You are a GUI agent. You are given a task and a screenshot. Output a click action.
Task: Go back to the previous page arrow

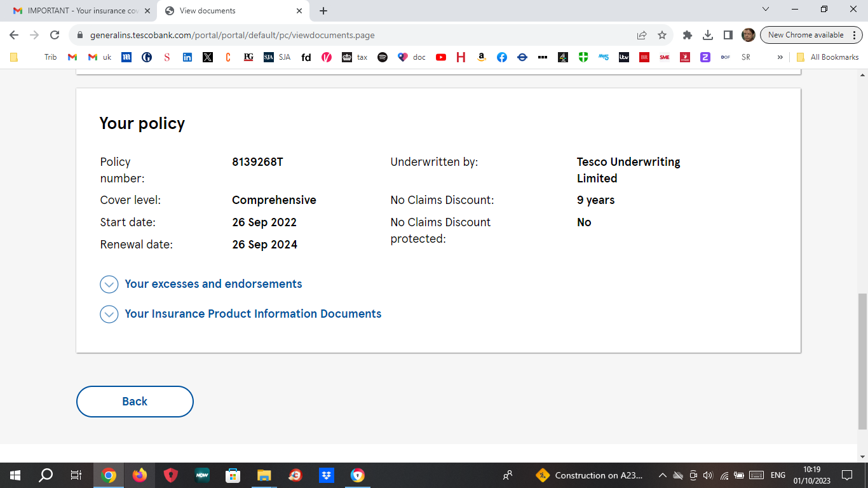click(14, 35)
